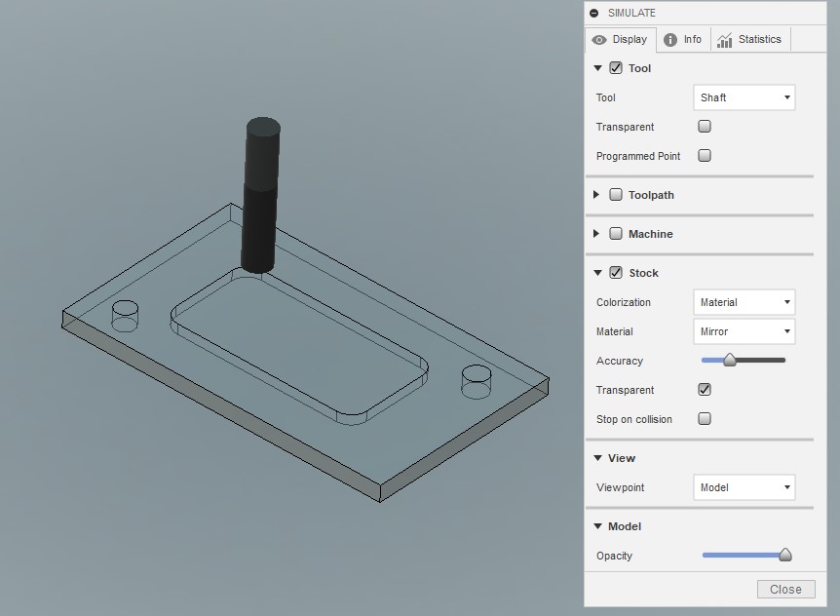This screenshot has height=616, width=840.
Task: Click the dark tool shaft in viewport
Action: pos(260,198)
